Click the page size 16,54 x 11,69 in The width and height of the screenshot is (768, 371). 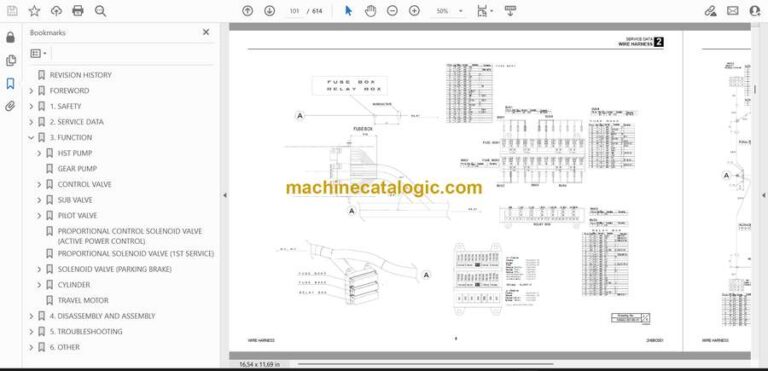click(259, 364)
